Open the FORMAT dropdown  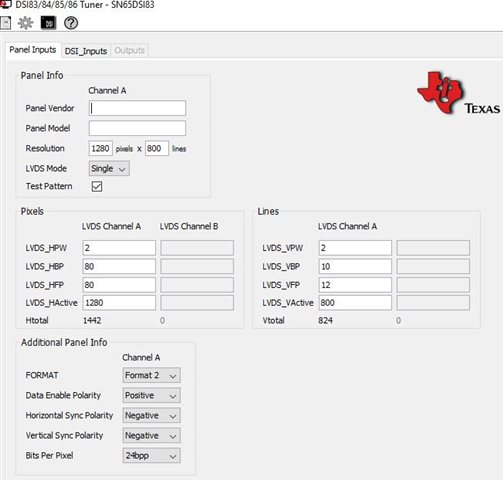click(x=152, y=375)
